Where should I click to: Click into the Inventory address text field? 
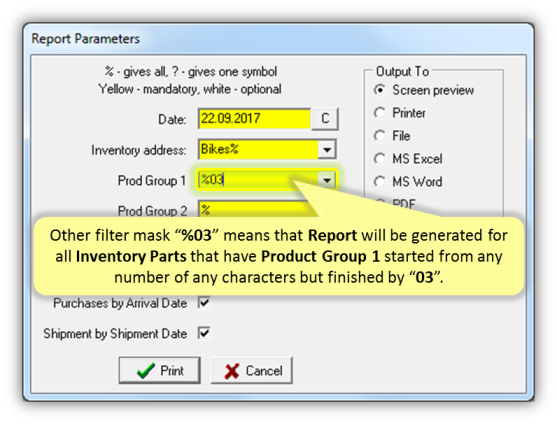pyautogui.click(x=258, y=150)
